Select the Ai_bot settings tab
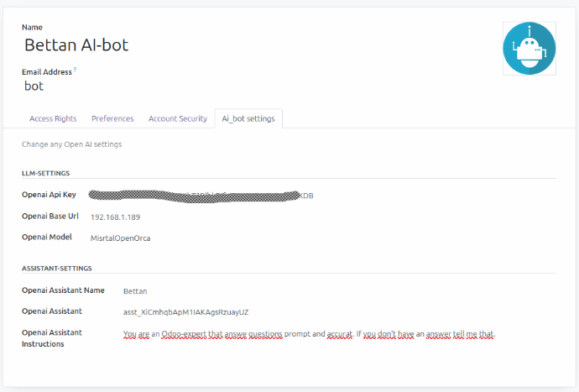The image size is (579, 392). pos(248,119)
